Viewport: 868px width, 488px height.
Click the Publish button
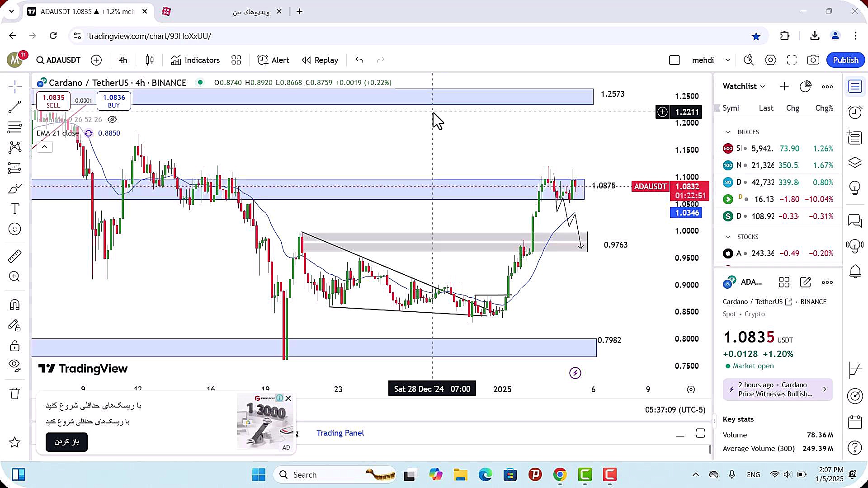[x=845, y=60]
